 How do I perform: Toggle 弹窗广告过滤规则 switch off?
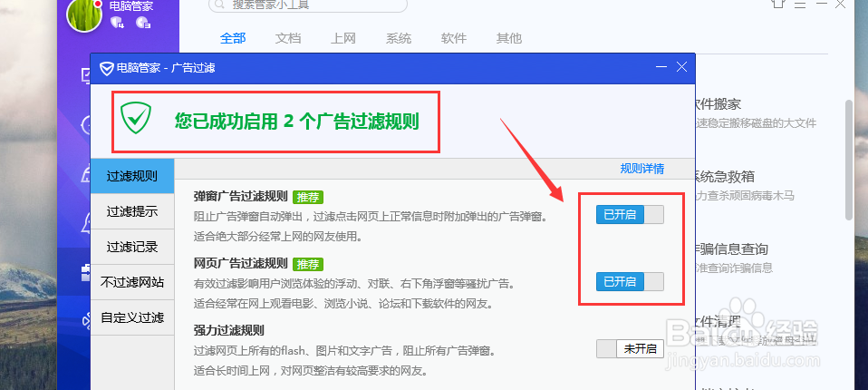pyautogui.click(x=630, y=214)
